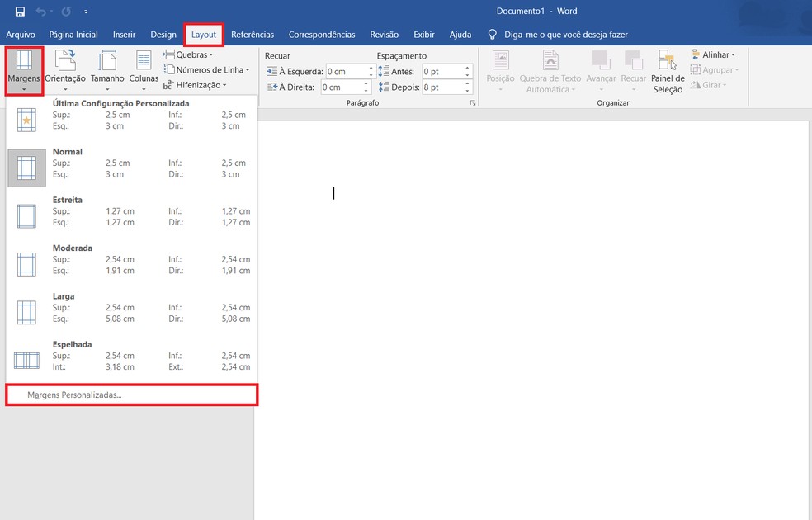The image size is (812, 520).
Task: Increase the Antes spacing stepper
Action: [467, 68]
